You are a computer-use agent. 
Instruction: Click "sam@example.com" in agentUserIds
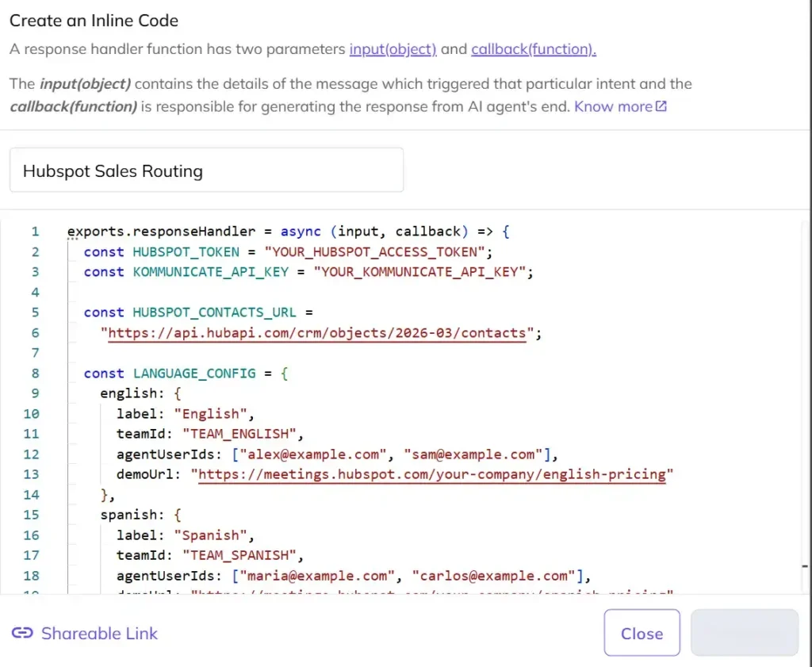tap(473, 454)
